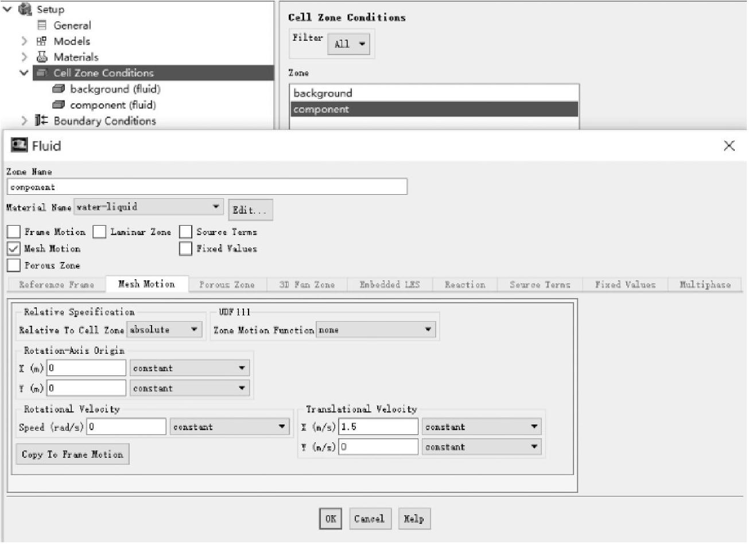Open the Filter All dropdown
The height and width of the screenshot is (544, 756).
(x=348, y=44)
